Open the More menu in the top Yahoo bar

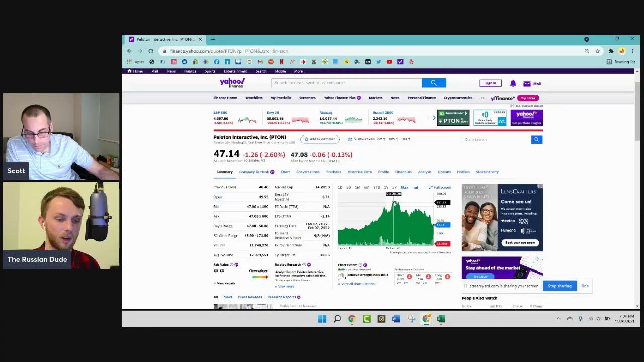pos(299,71)
